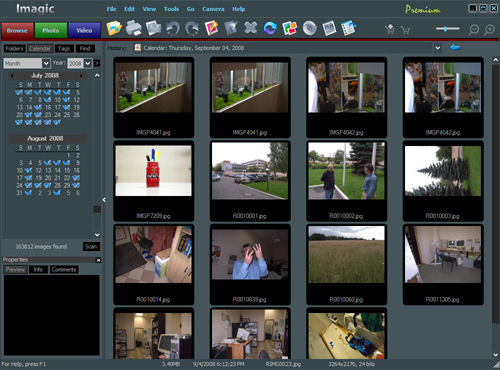The width and height of the screenshot is (500, 370).
Task: Click August 14 in the calendar
Action: point(58,170)
